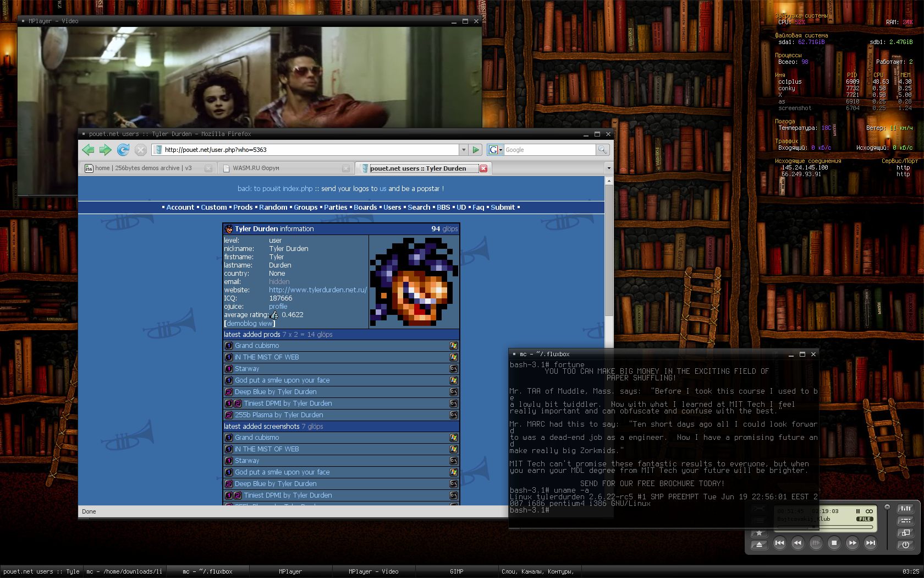Click the play/pause button in MPlayer panel
The height and width of the screenshot is (578, 924).
[x=816, y=543]
